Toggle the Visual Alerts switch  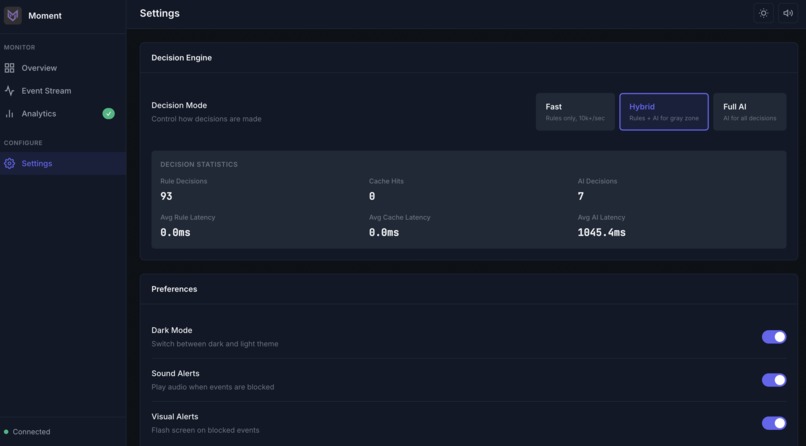[774, 423]
